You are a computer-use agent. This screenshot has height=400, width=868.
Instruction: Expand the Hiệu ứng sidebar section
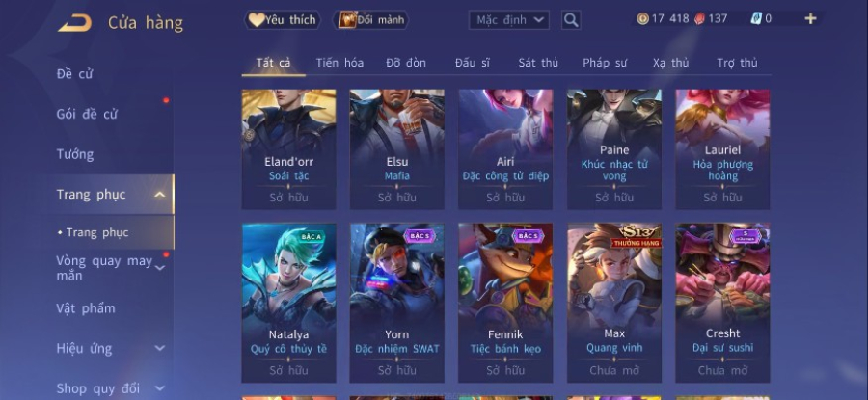(159, 348)
